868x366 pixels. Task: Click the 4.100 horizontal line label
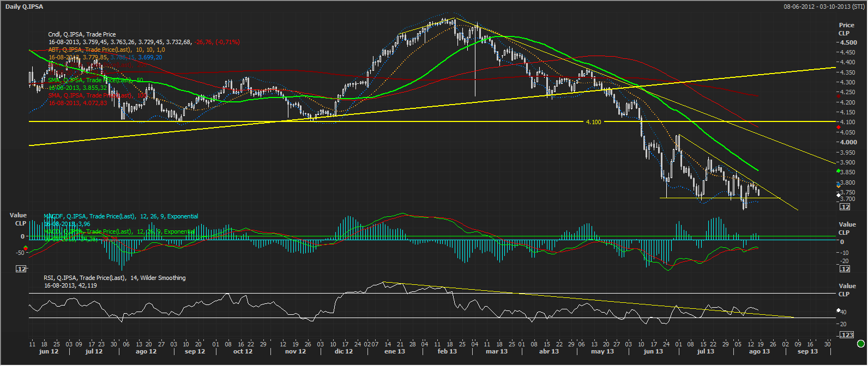click(x=593, y=122)
